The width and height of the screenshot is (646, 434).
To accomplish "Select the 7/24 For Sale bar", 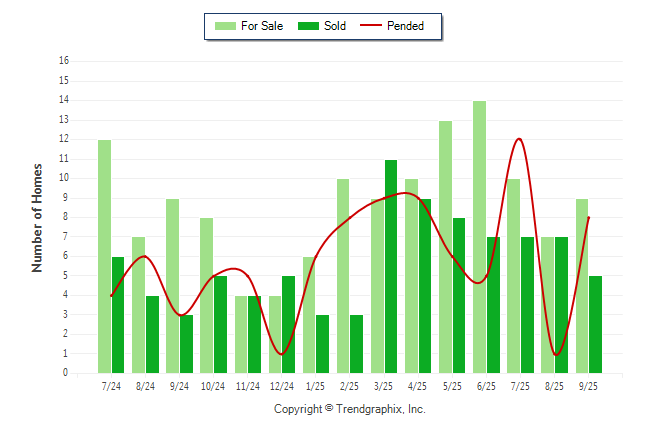I will click(x=104, y=256).
